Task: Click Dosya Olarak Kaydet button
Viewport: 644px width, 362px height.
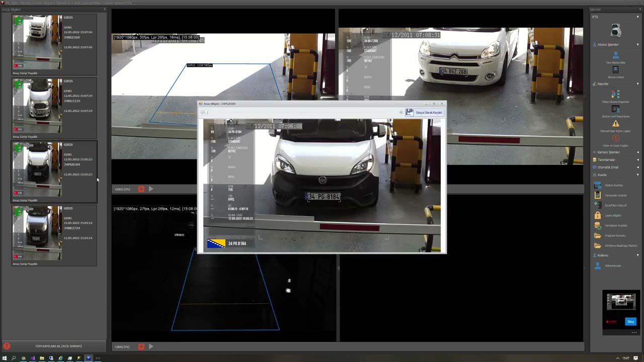Action: tap(425, 113)
